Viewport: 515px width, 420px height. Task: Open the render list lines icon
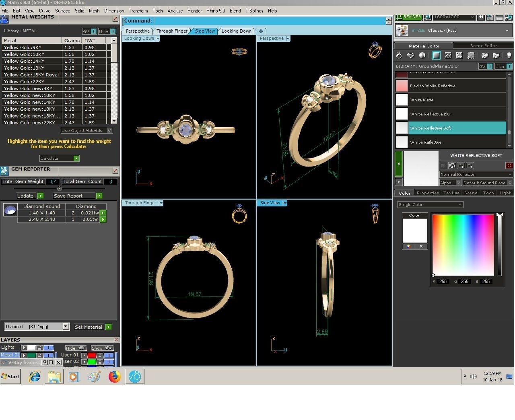click(x=499, y=17)
